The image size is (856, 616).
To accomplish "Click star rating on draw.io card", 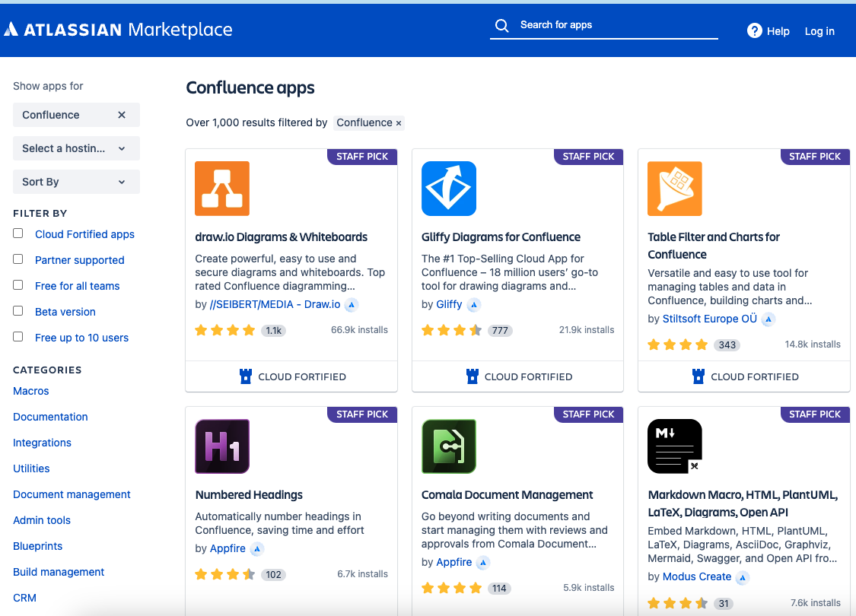I will [x=225, y=330].
